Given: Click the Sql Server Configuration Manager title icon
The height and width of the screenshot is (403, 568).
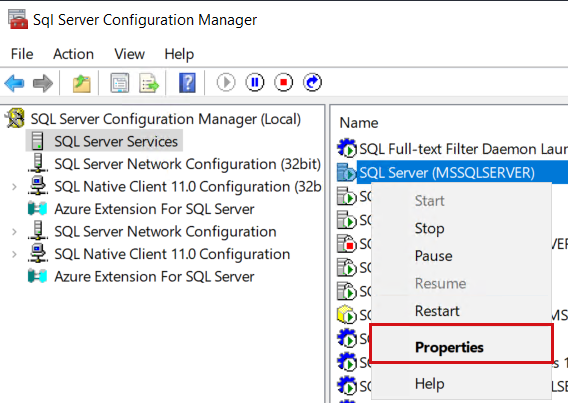Looking at the screenshot, I should (x=18, y=20).
